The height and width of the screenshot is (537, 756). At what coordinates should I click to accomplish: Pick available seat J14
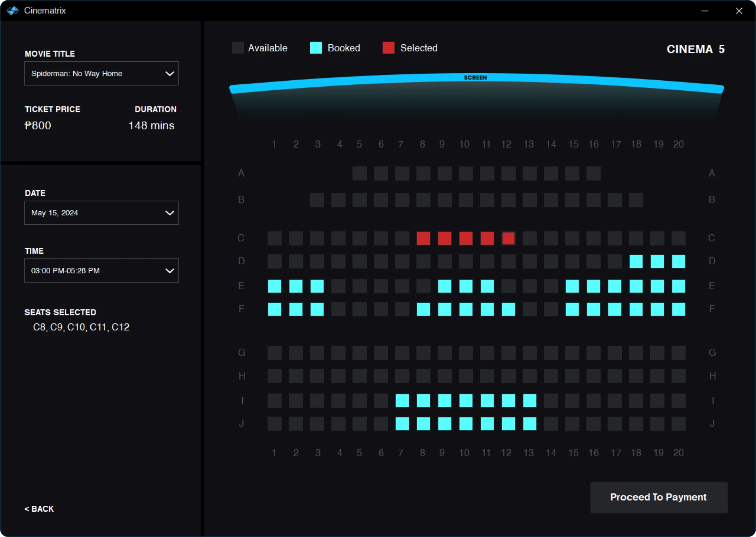coord(551,424)
